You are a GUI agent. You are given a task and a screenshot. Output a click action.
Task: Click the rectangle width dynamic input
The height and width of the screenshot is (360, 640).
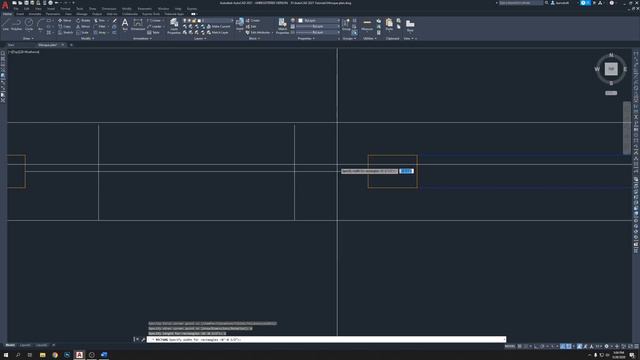[407, 171]
